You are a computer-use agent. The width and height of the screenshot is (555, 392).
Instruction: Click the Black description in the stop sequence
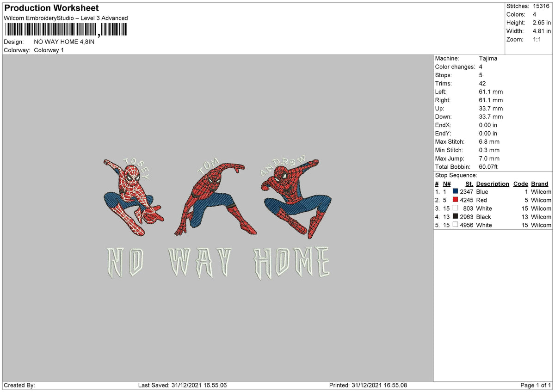tap(483, 217)
